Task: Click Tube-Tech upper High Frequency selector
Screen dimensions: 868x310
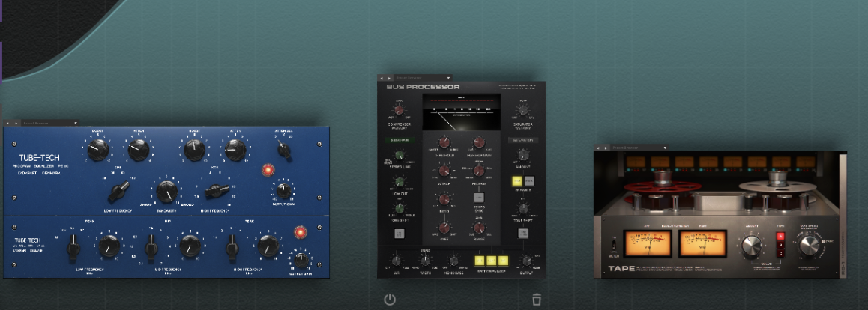Action: [x=217, y=191]
